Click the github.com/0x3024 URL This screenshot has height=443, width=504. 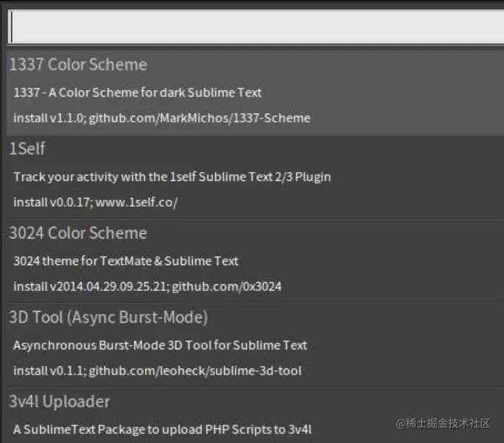tap(227, 286)
